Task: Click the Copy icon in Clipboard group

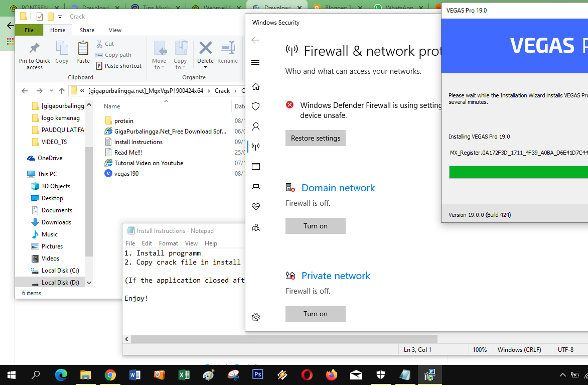Action: pyautogui.click(x=62, y=48)
